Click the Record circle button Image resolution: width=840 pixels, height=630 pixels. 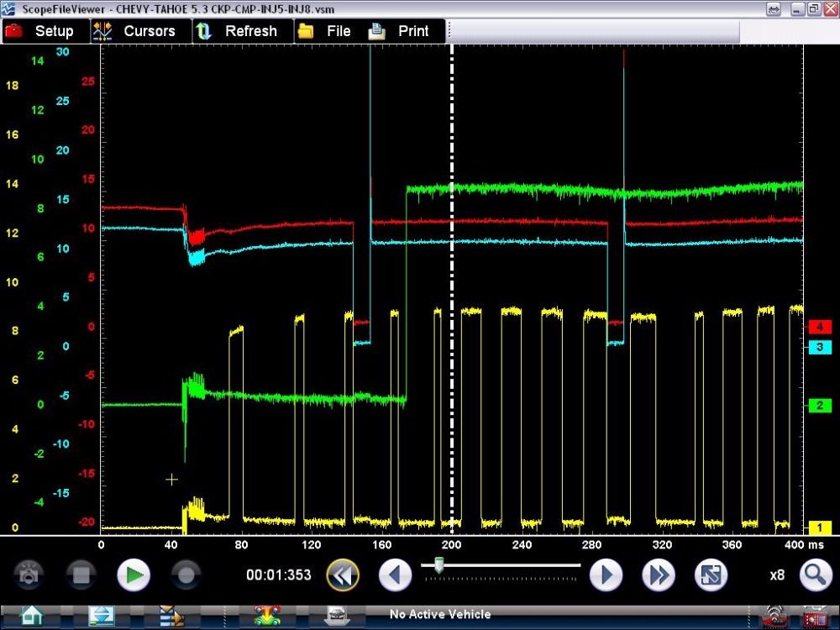click(186, 575)
